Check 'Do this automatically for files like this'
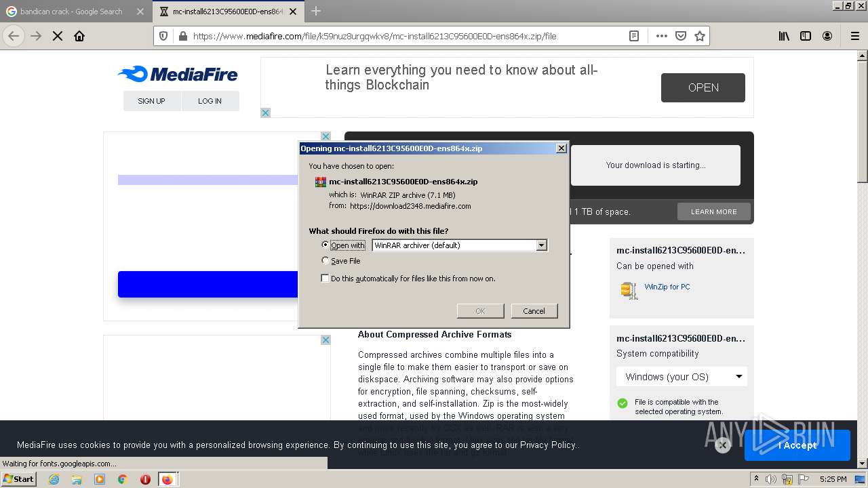868x488 pixels. (x=325, y=278)
